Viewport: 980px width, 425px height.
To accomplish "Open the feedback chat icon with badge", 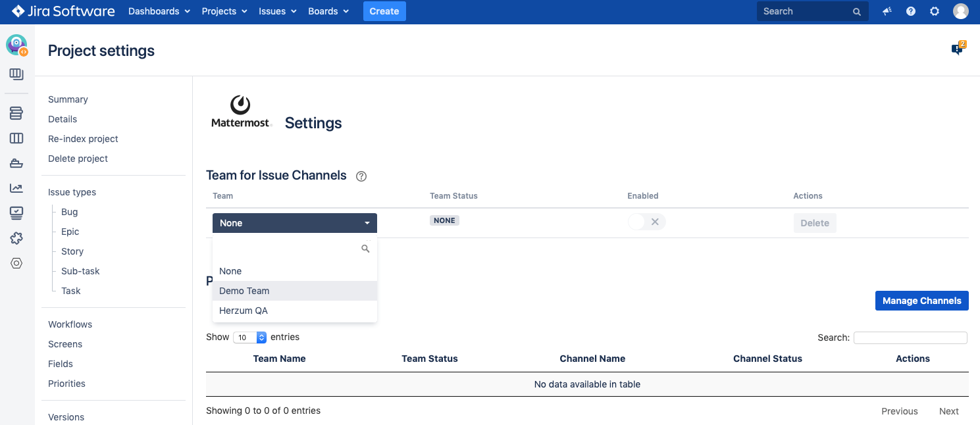I will [x=958, y=49].
